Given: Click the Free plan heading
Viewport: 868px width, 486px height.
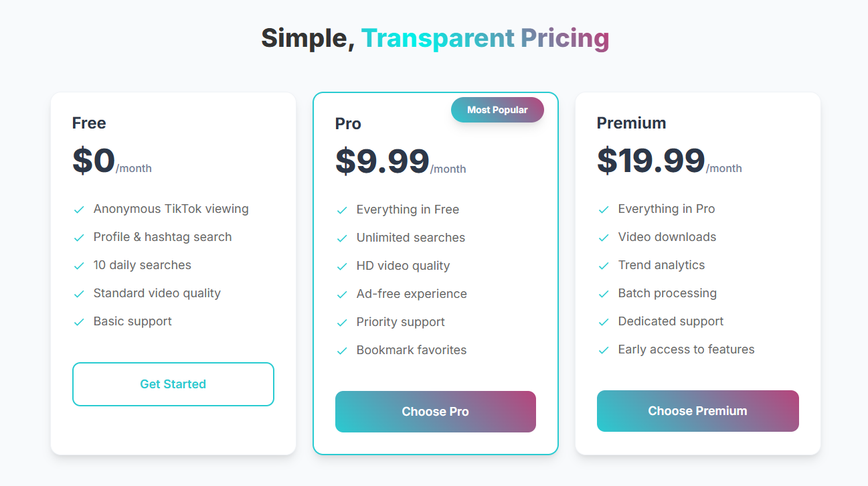Looking at the screenshot, I should (89, 123).
